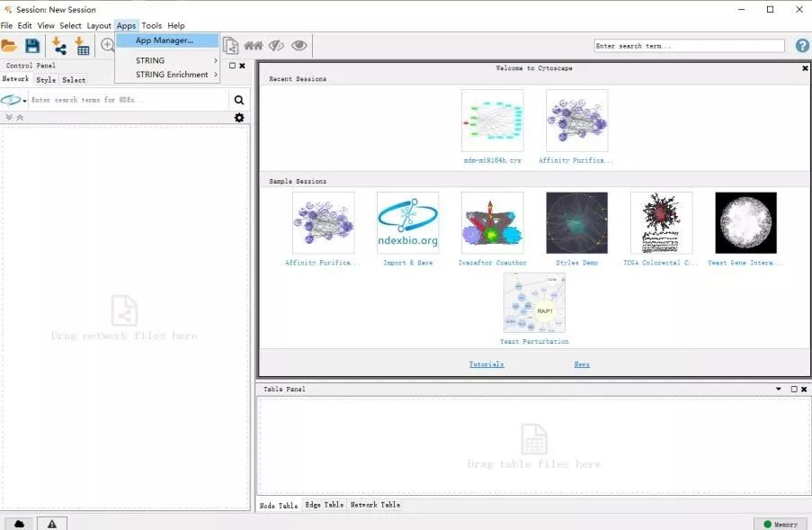Select App Manager menu entry
Image resolution: width=812 pixels, height=530 pixels.
pyautogui.click(x=166, y=40)
